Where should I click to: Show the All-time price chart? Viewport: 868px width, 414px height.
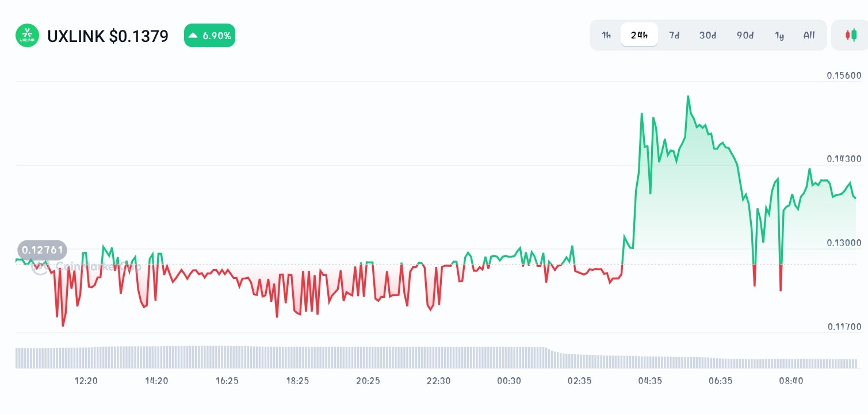point(809,35)
